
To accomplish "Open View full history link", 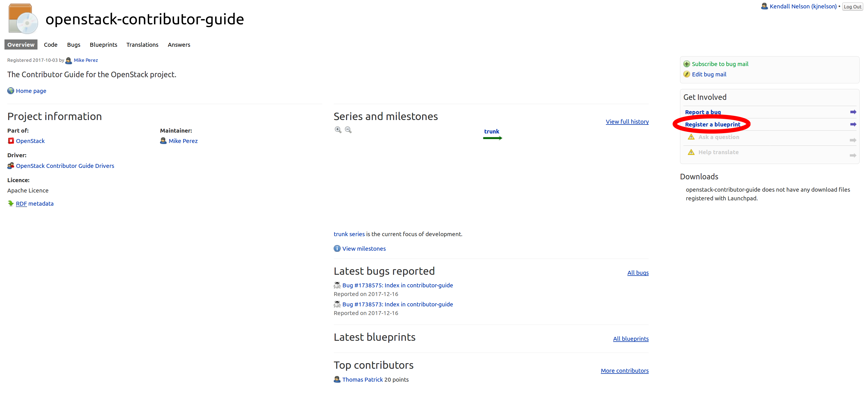I will point(627,122).
